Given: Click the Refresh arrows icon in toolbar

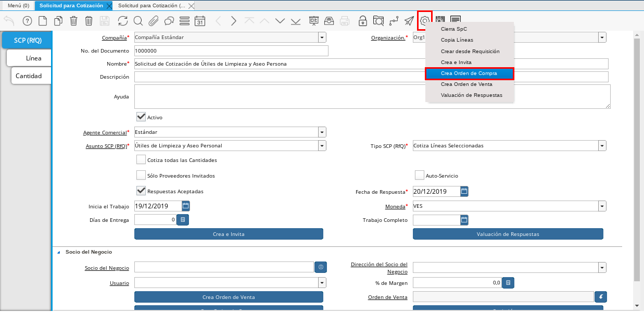Looking at the screenshot, I should click(x=123, y=21).
